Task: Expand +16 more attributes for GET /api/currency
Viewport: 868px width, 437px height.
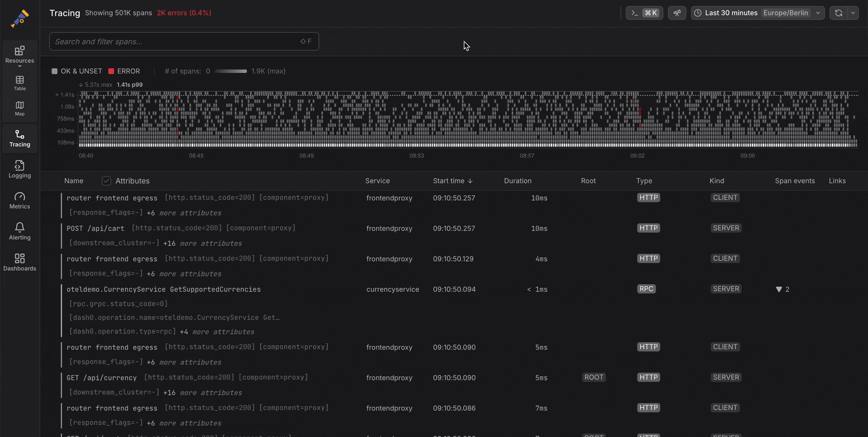Action: [203, 392]
